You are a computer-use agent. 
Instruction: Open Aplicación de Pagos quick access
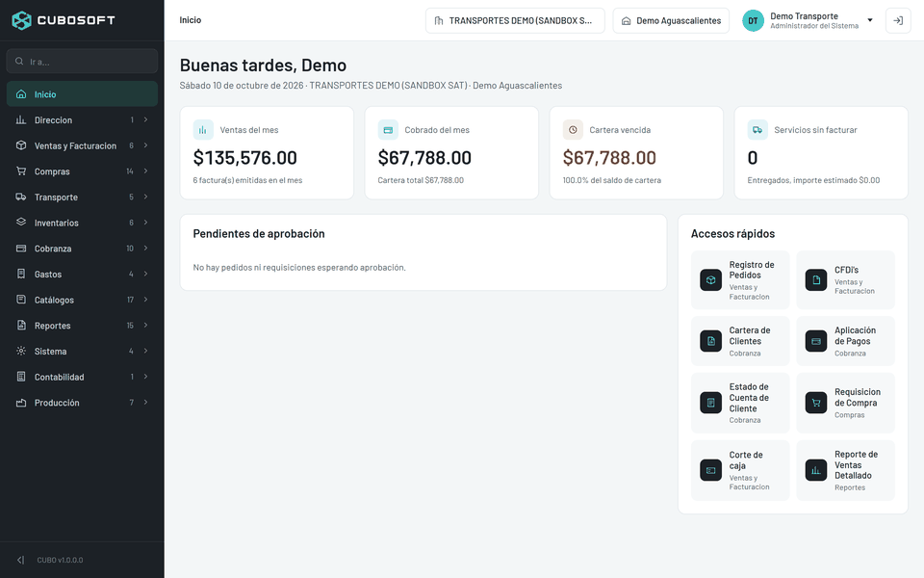tap(845, 341)
